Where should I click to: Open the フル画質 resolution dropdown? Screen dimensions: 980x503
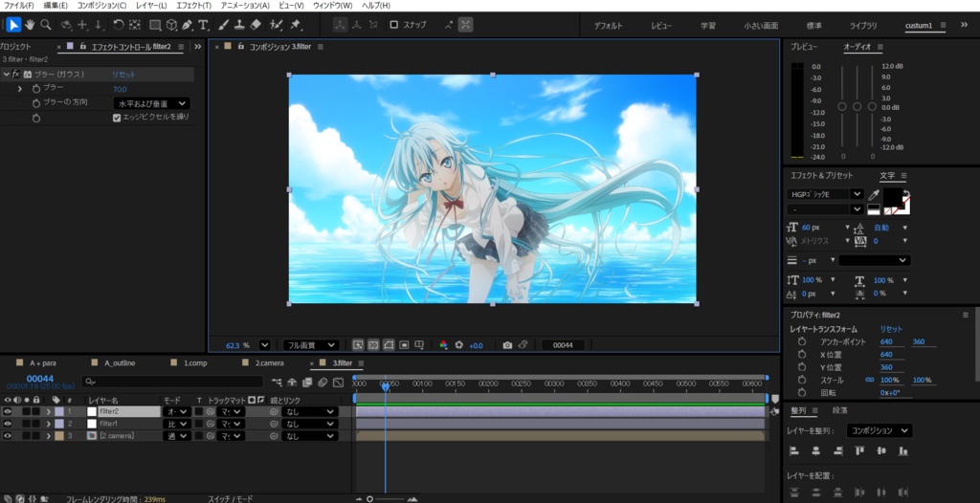pos(311,345)
